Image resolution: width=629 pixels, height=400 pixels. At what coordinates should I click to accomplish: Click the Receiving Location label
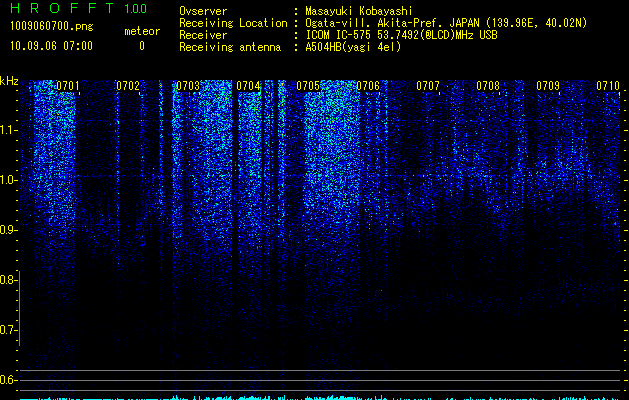coord(233,23)
